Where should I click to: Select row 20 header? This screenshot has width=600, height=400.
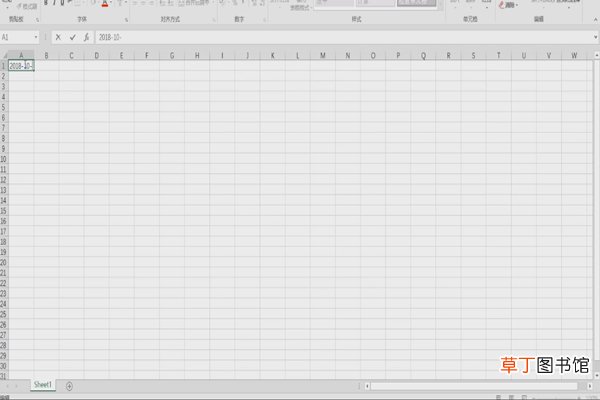pos(4,262)
